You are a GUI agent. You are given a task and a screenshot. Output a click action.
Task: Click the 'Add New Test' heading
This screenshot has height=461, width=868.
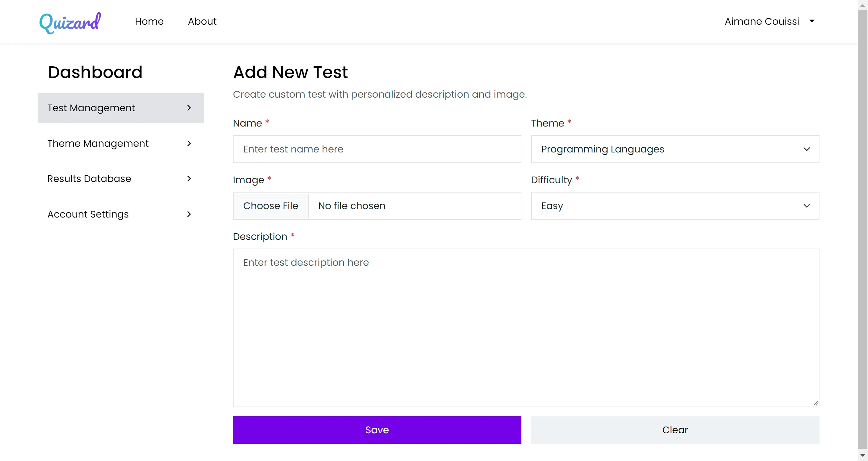pos(291,72)
